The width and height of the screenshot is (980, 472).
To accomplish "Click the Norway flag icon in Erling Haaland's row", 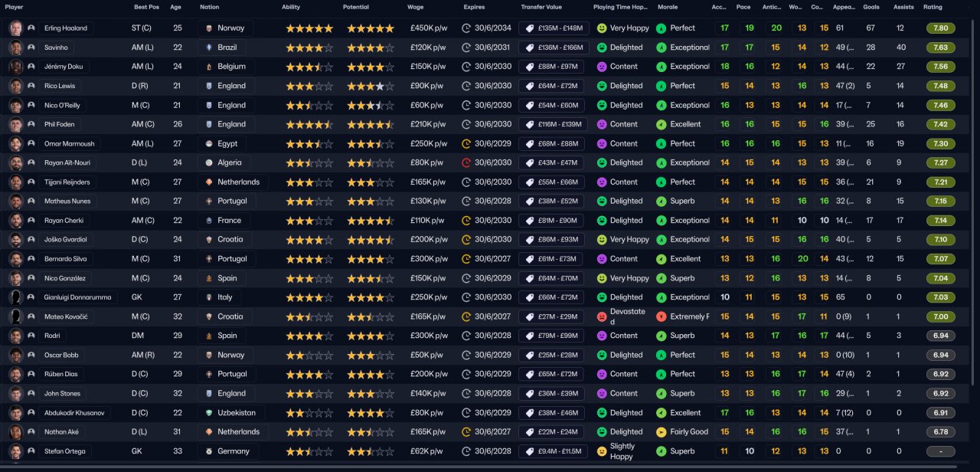I will [x=207, y=28].
